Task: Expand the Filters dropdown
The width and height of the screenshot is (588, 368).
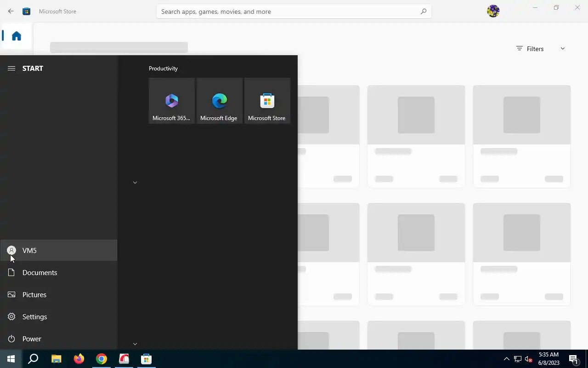Action: pyautogui.click(x=540, y=49)
